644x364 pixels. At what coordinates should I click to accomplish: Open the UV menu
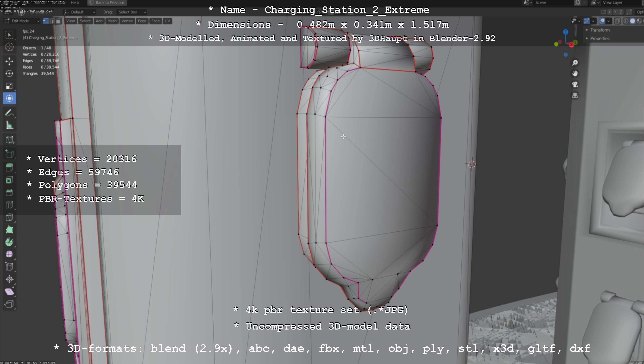pos(167,21)
